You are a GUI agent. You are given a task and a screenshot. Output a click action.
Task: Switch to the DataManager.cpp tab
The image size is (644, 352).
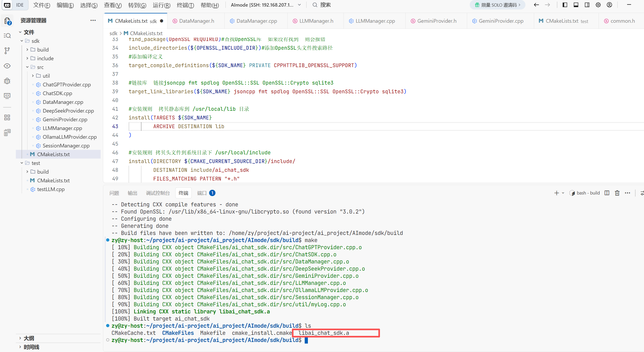tap(256, 21)
